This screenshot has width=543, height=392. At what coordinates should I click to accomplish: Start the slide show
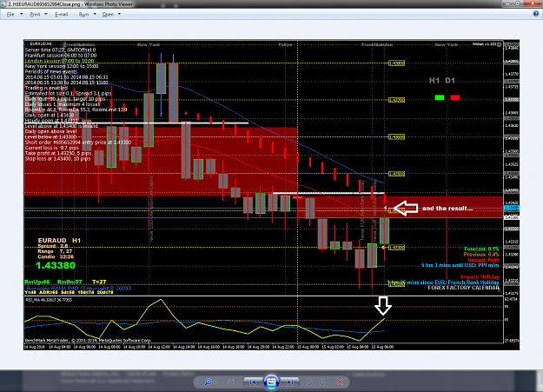tap(271, 382)
